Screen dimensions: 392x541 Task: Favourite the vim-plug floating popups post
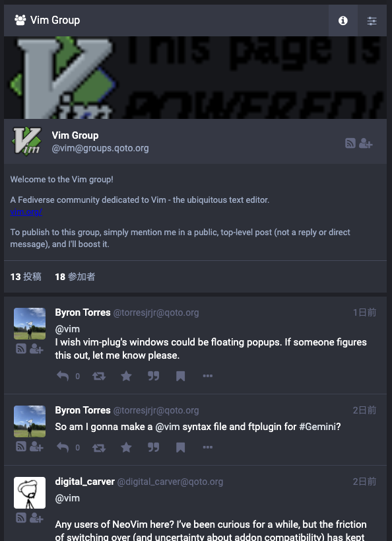click(x=126, y=376)
